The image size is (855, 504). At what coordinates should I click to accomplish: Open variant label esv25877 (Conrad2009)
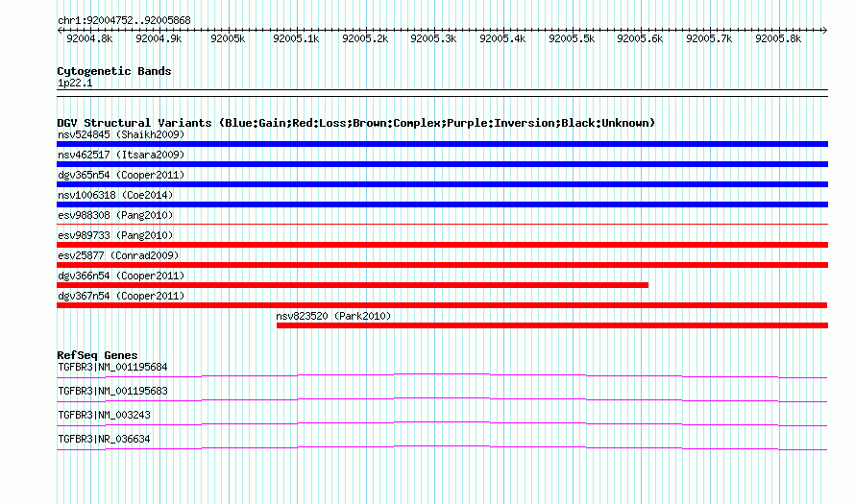point(118,255)
